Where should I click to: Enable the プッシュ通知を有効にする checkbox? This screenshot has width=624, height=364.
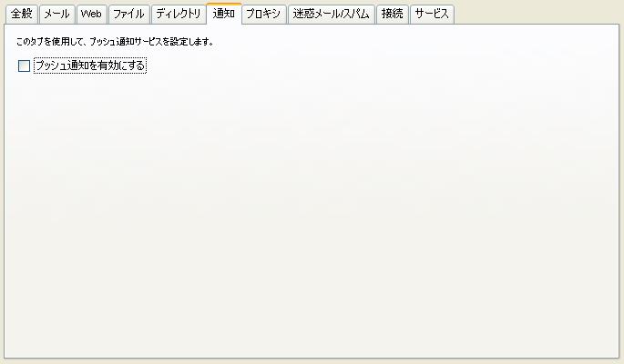[x=24, y=66]
